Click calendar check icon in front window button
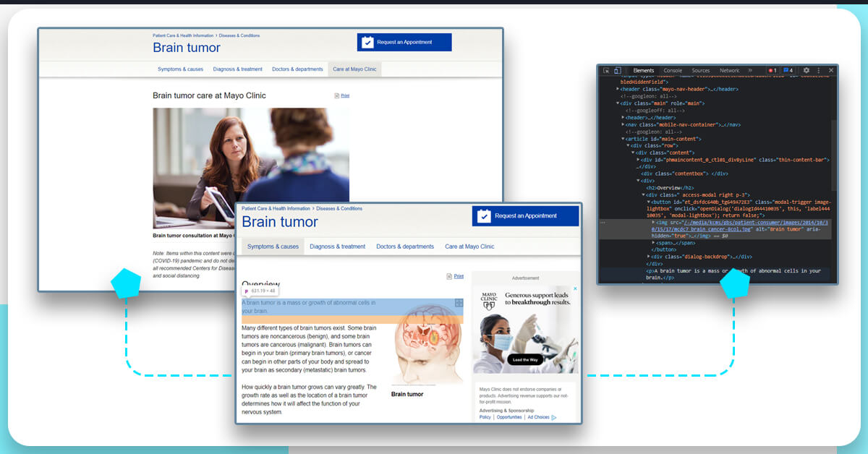Screen dimensions: 868x454 [484, 215]
